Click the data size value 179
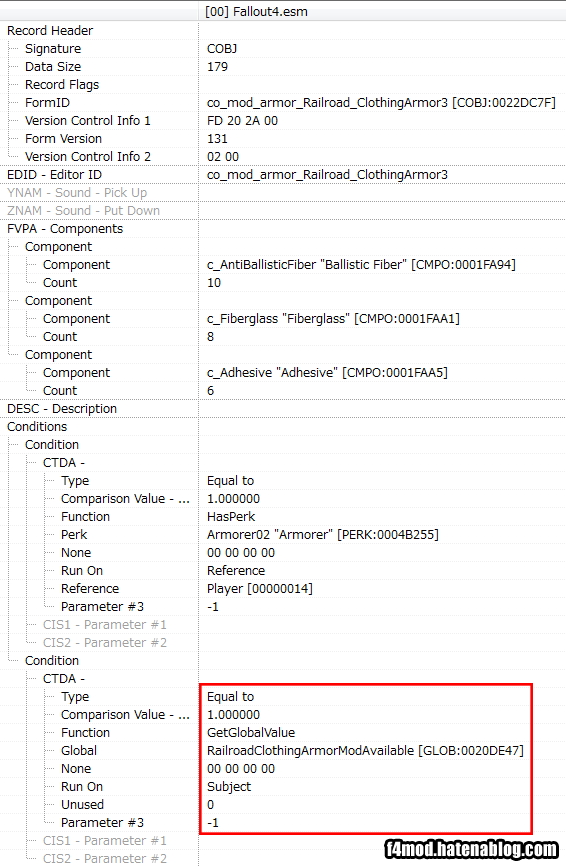The height and width of the screenshot is (867, 566). click(x=217, y=66)
